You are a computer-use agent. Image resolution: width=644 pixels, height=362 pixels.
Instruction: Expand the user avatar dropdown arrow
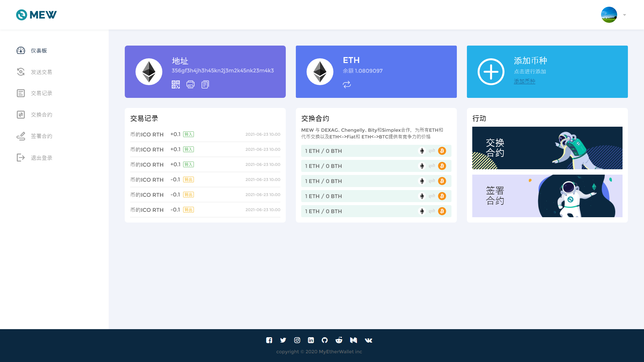pyautogui.click(x=625, y=15)
